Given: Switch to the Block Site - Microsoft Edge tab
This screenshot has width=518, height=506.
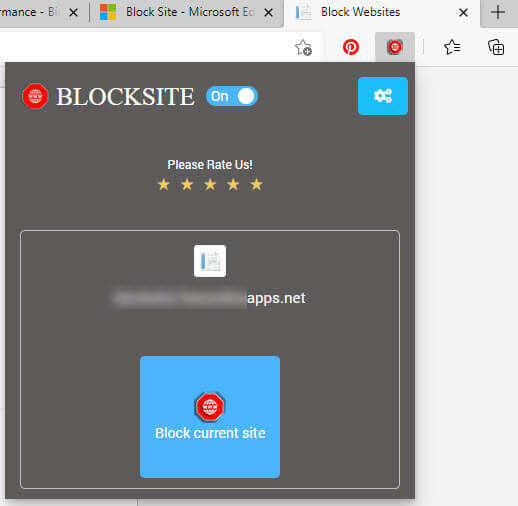Looking at the screenshot, I should coord(187,13).
